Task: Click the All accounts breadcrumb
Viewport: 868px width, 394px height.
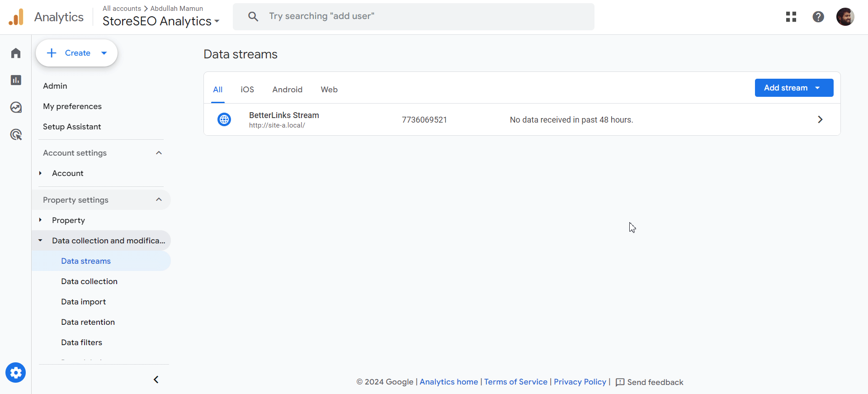Action: click(122, 9)
